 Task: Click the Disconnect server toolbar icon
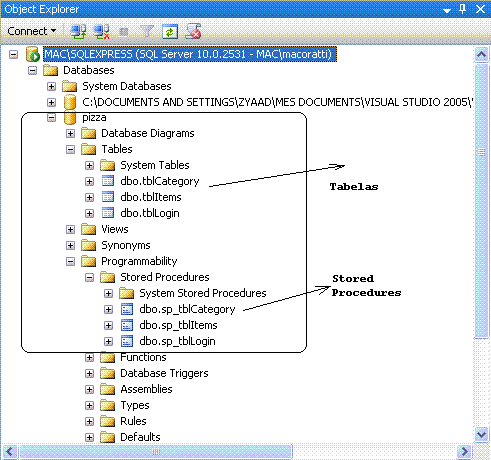click(x=101, y=32)
